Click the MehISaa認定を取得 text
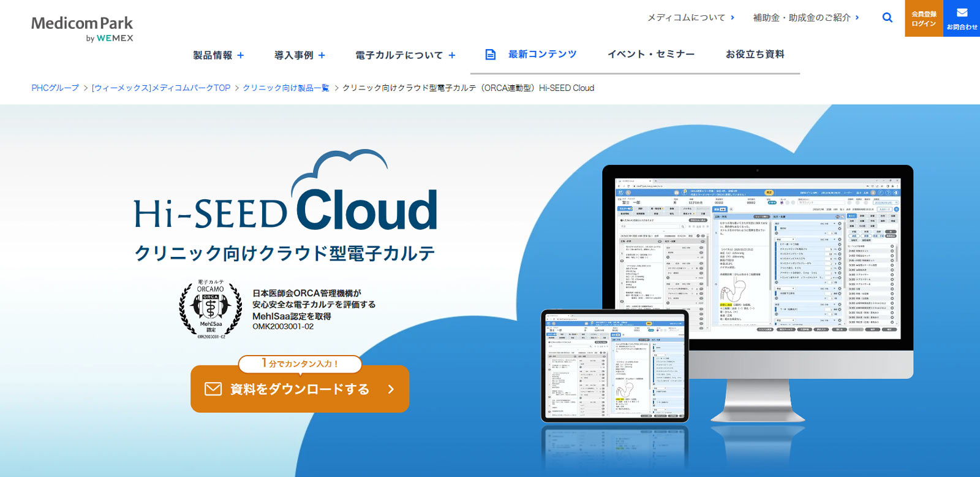 [292, 316]
